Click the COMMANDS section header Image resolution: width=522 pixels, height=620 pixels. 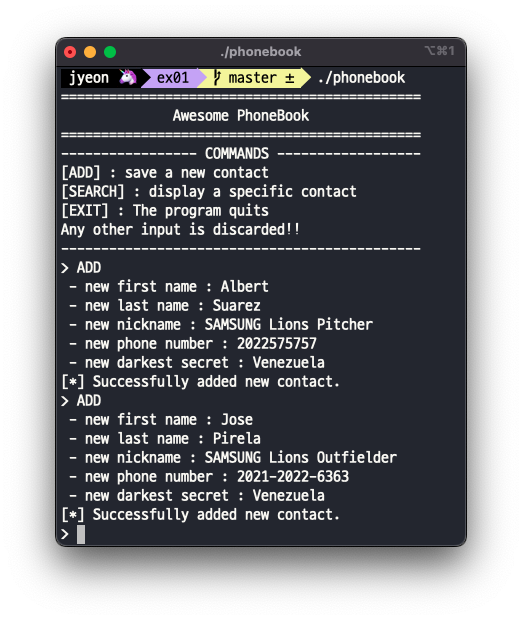click(x=237, y=153)
